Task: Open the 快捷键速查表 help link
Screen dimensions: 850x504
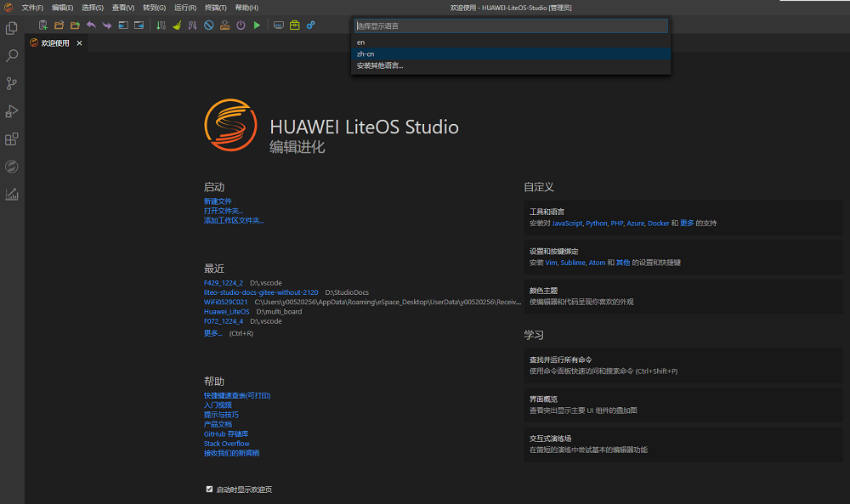Action: click(237, 395)
